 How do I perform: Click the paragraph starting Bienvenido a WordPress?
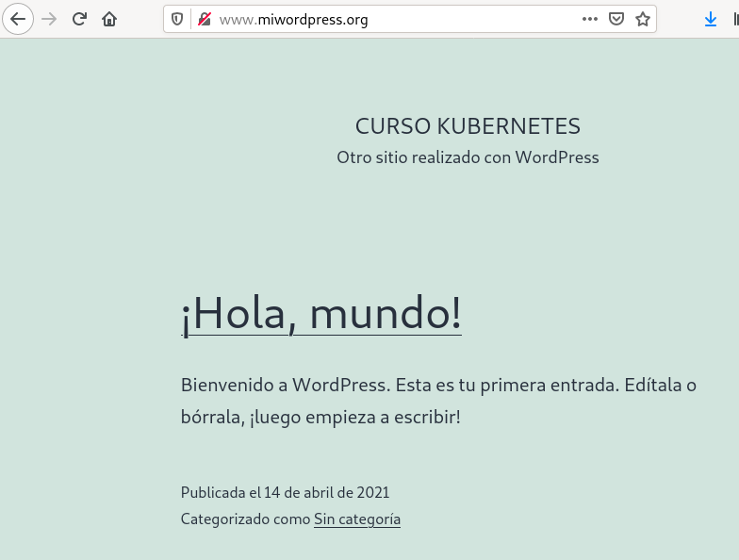(x=439, y=402)
